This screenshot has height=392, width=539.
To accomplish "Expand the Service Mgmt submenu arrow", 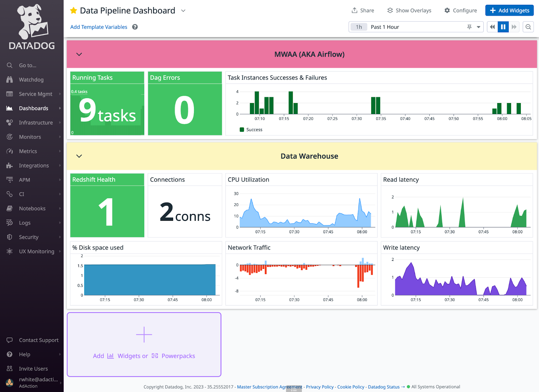I will (x=60, y=94).
